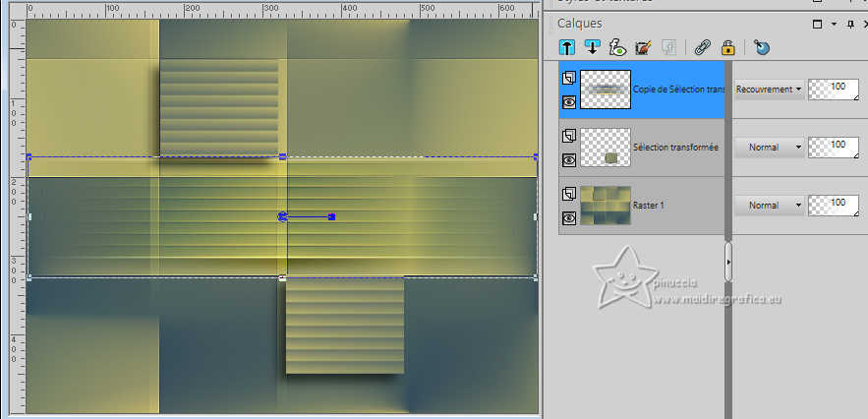
Task: Select thumbnail of Sélection transformée layer
Action: click(x=606, y=148)
